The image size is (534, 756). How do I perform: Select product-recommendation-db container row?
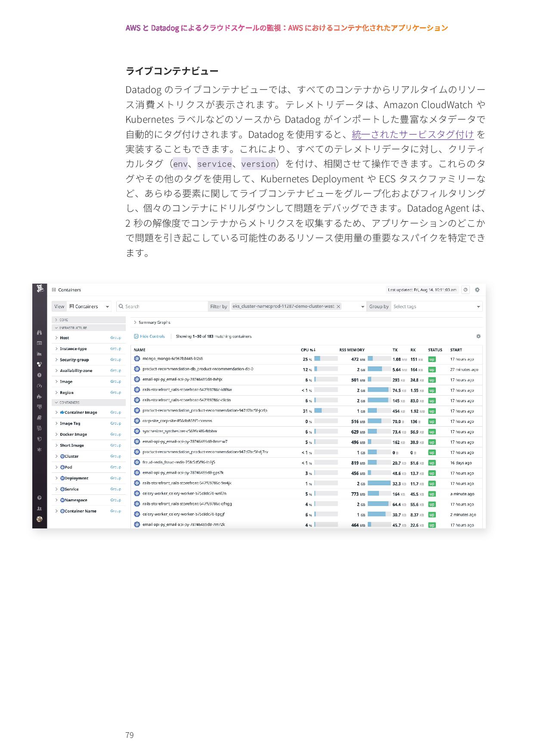pyautogui.click(x=306, y=369)
